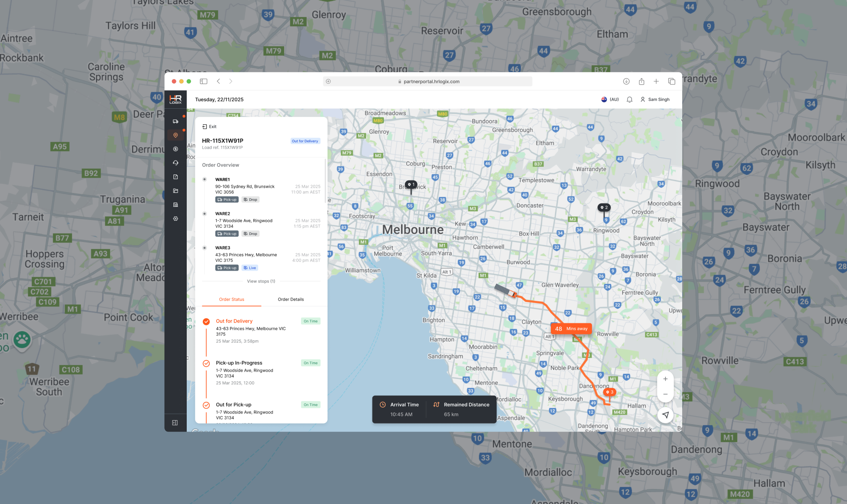The height and width of the screenshot is (504, 847).
Task: Click the settings gear in sidebar
Action: coord(176,219)
